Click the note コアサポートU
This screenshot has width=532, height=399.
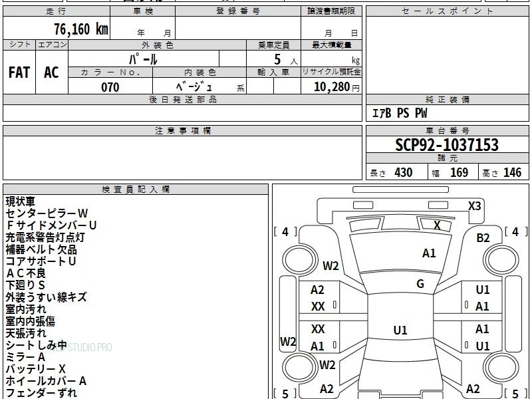(41, 261)
